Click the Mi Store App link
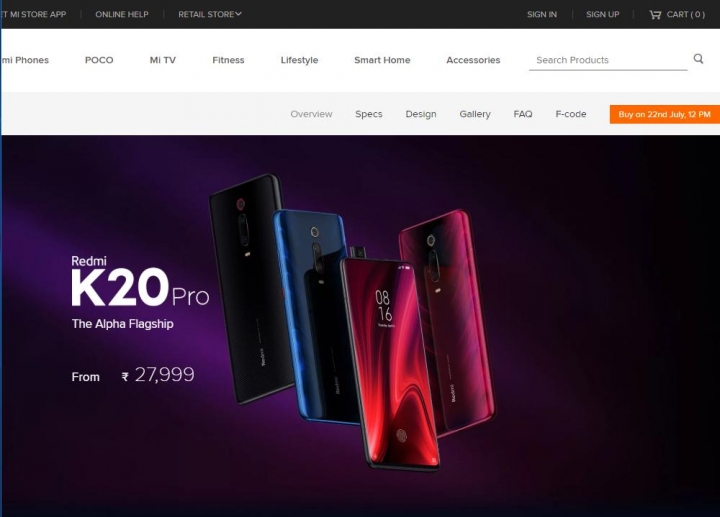This screenshot has height=517, width=720. point(33,14)
